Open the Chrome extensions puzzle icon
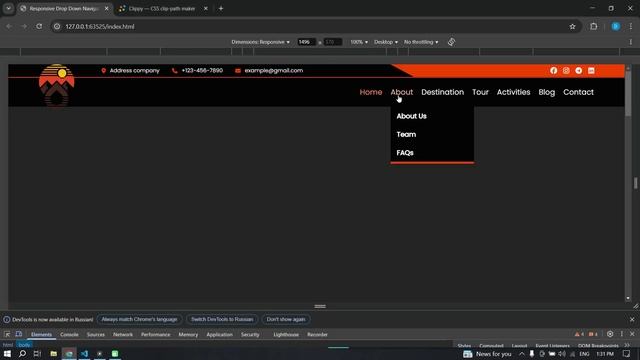640x360 pixels. 593,27
